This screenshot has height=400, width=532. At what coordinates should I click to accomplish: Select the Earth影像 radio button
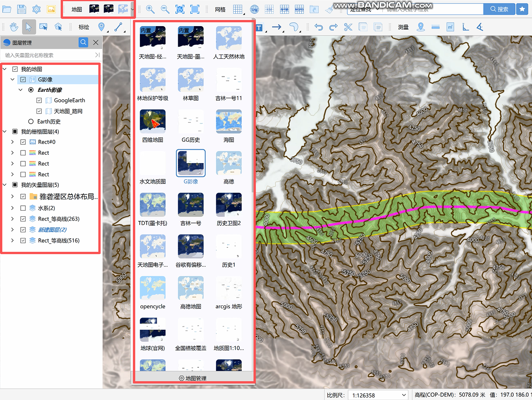(31, 90)
